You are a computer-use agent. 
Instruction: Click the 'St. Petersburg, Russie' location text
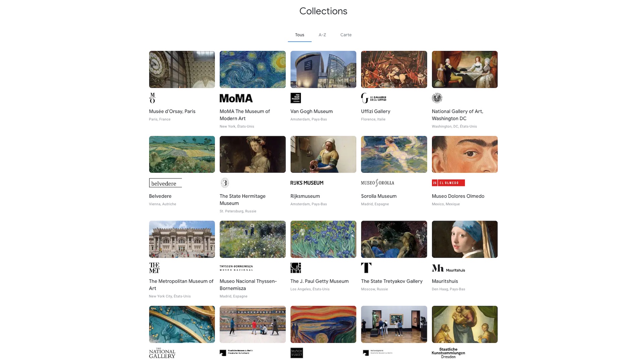[238, 211]
